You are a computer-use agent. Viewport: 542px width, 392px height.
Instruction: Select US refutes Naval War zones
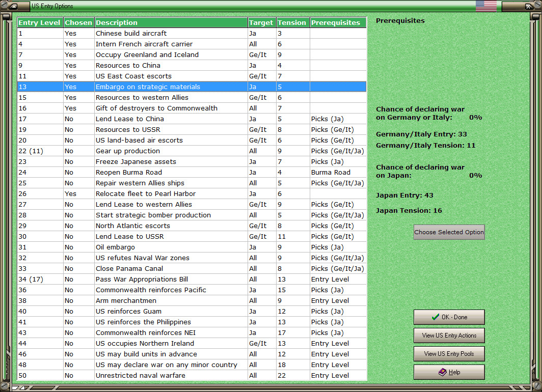click(192, 258)
